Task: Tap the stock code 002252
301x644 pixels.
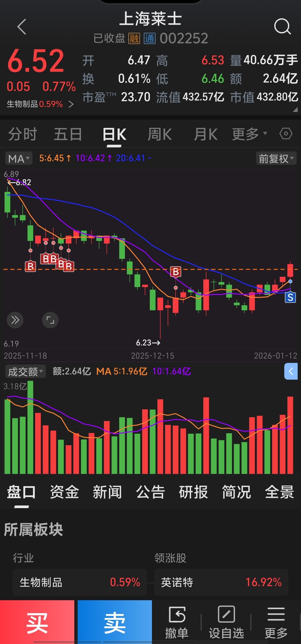Action: (184, 39)
